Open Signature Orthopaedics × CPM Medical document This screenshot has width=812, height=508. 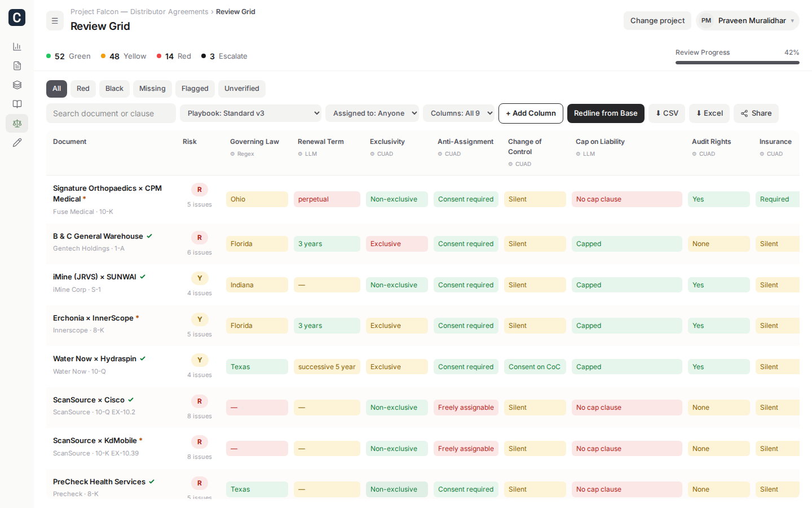click(107, 194)
